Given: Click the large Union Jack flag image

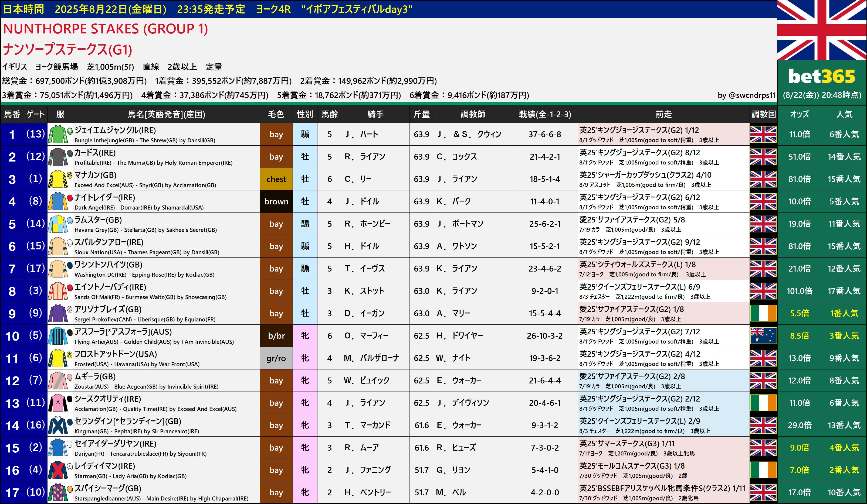Looking at the screenshot, I should click(x=822, y=30).
